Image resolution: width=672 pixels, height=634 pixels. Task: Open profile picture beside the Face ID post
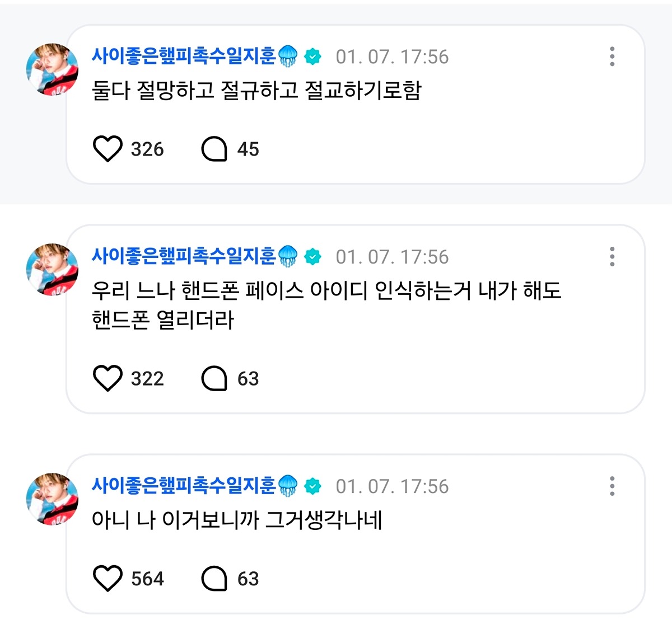point(52,270)
